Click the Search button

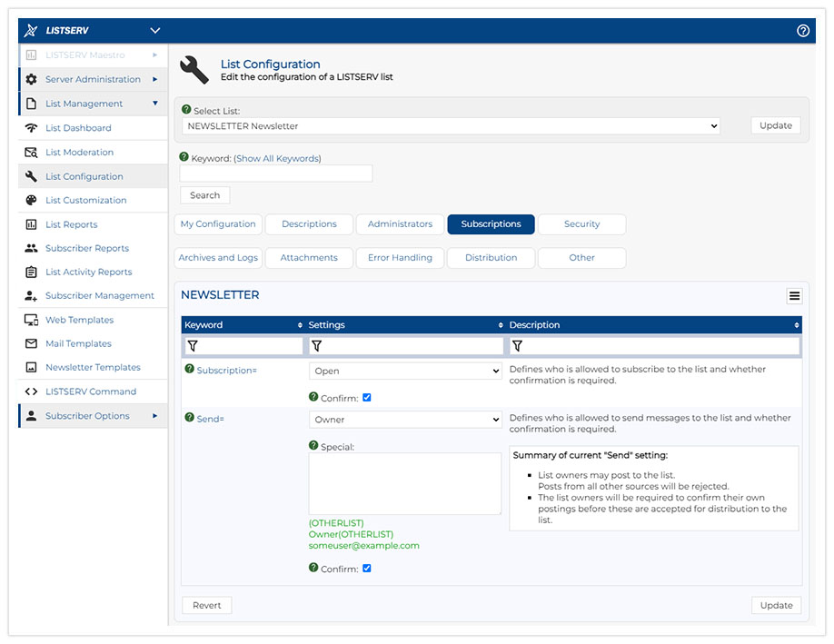click(204, 195)
